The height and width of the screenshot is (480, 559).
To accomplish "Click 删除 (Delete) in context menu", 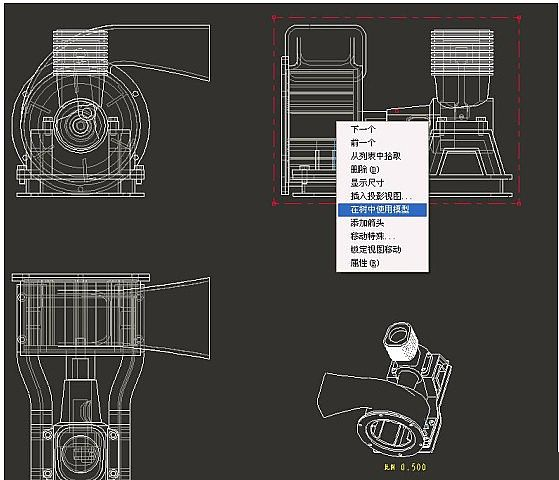I will pos(382,169).
